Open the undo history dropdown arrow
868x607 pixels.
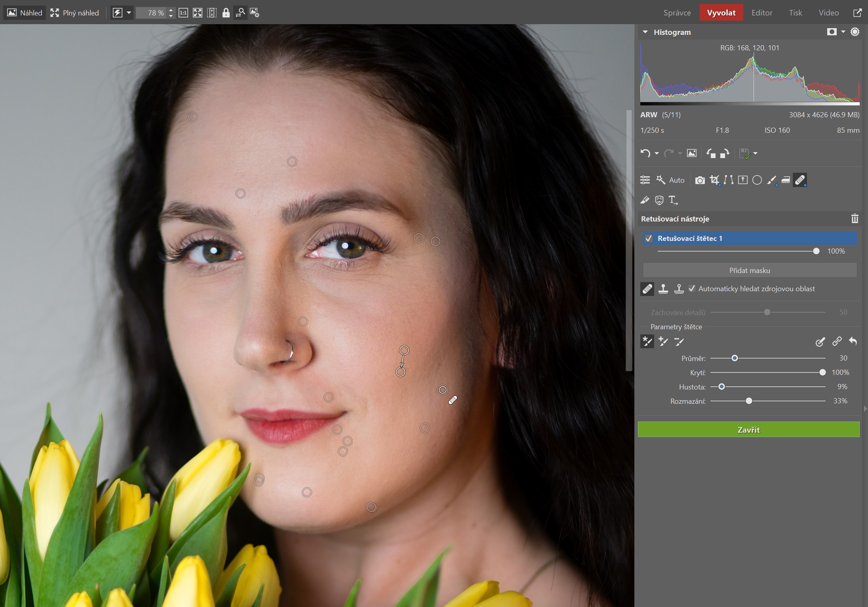(x=657, y=153)
